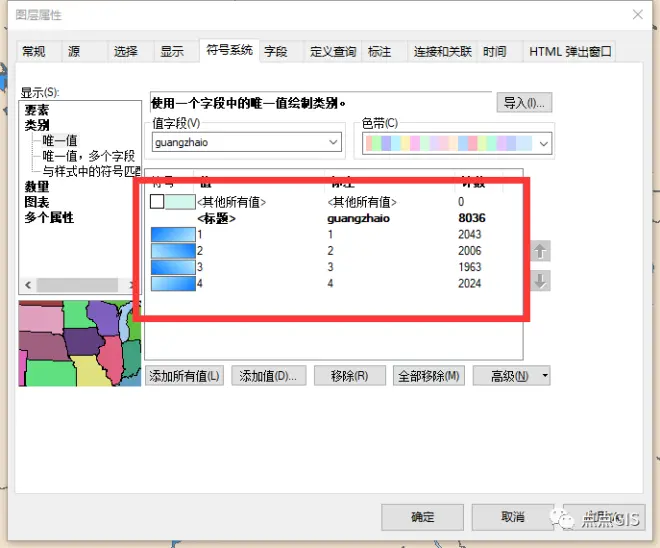Move selected value down with arrow
This screenshot has height=548, width=660.
(540, 280)
